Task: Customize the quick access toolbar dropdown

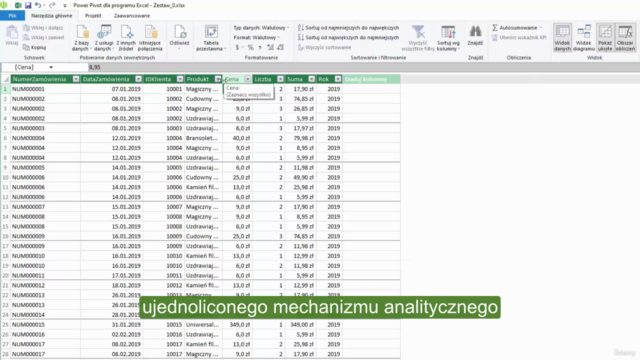Action: [64, 5]
